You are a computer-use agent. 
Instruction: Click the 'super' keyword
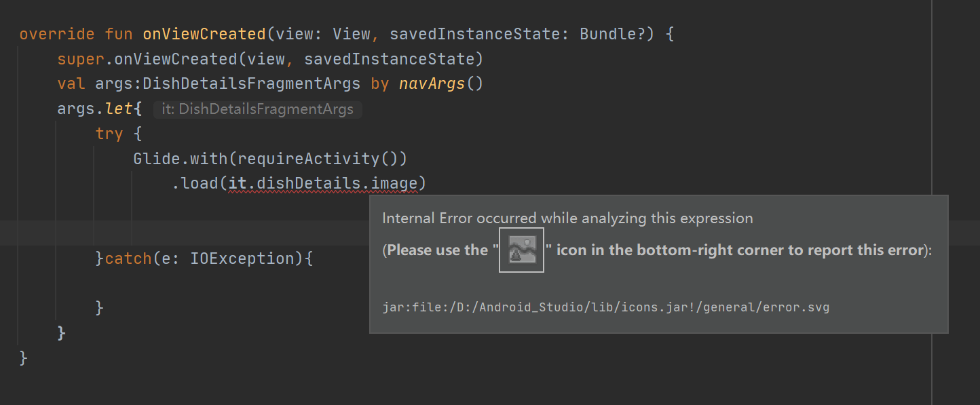[x=80, y=59]
